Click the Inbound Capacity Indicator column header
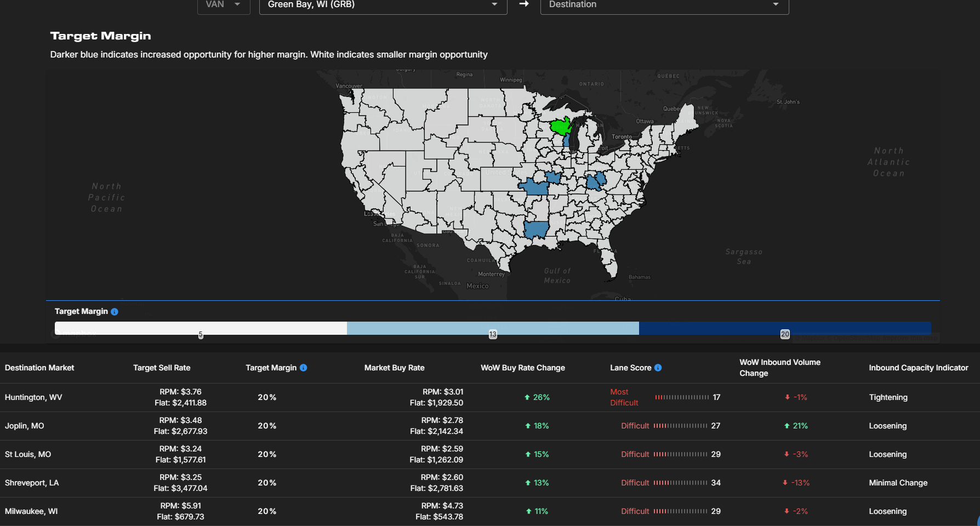This screenshot has height=526, width=980. pyautogui.click(x=918, y=368)
